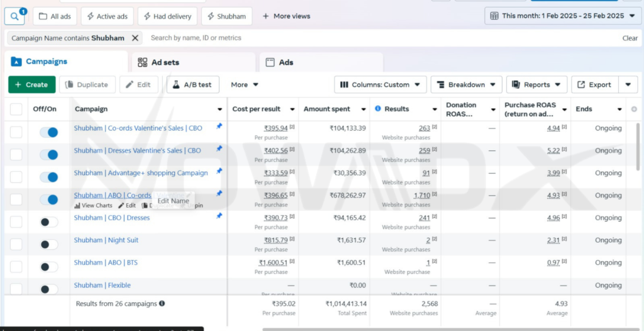Click the A/B test flask button

pos(192,84)
